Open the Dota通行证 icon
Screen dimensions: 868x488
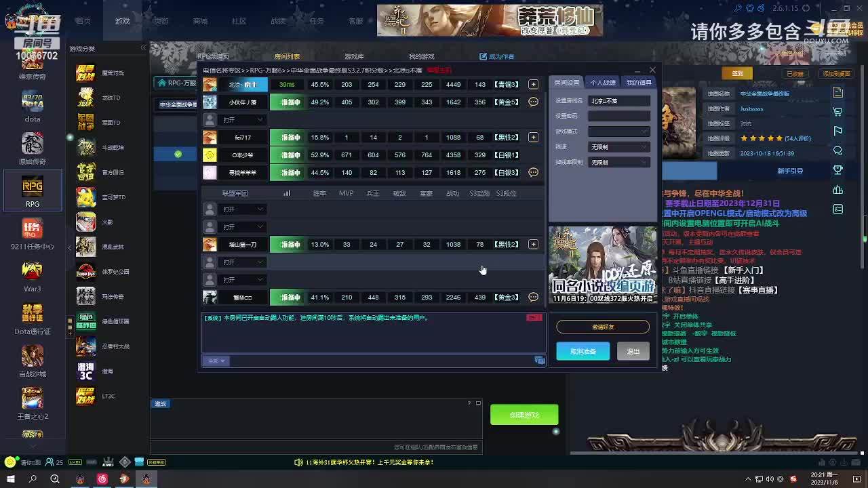click(32, 319)
